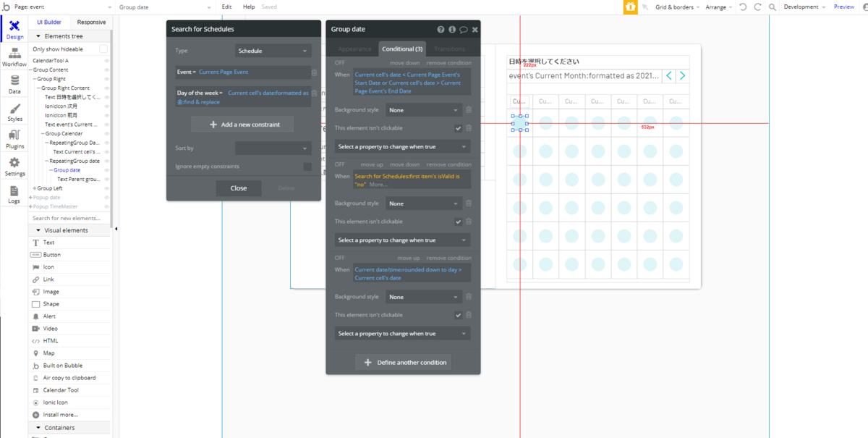Click the user account avatar icon
The height and width of the screenshot is (438, 868).
[865, 7]
